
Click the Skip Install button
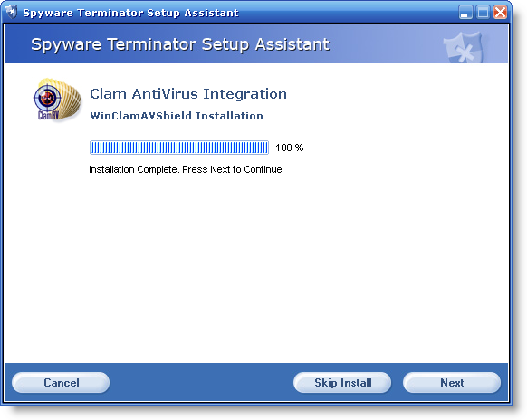tap(342, 382)
